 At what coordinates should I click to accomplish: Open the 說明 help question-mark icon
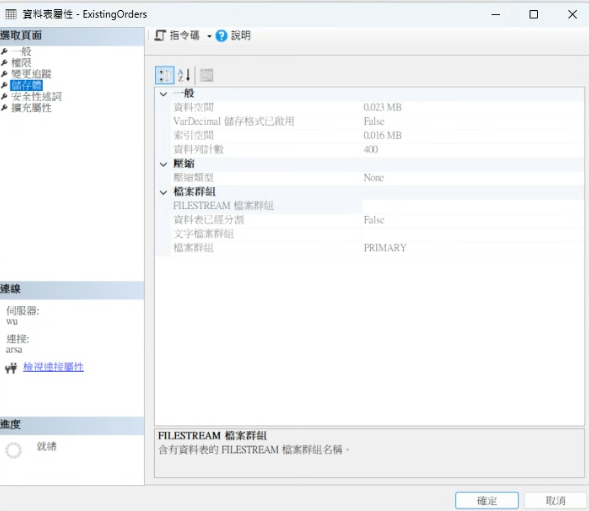[x=222, y=36]
